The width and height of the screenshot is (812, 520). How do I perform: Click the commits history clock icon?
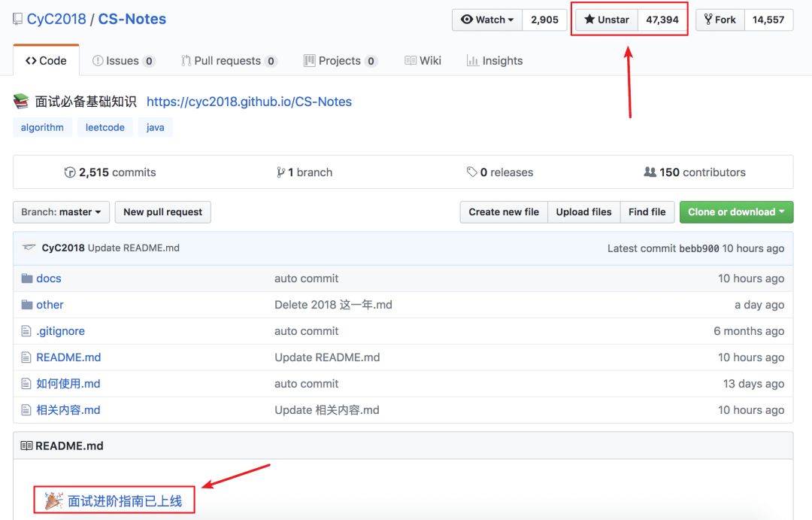[x=70, y=172]
